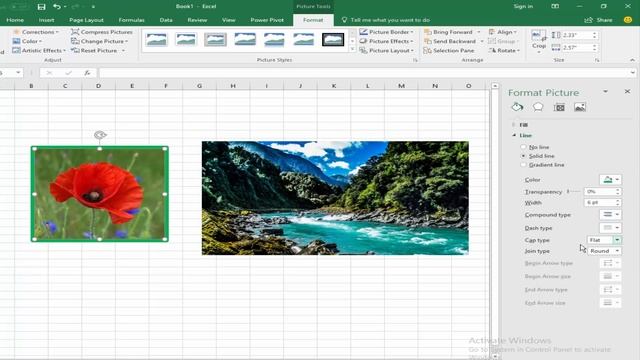Switch to the Home ribbon tab
This screenshot has height=360, width=640.
coord(15,20)
